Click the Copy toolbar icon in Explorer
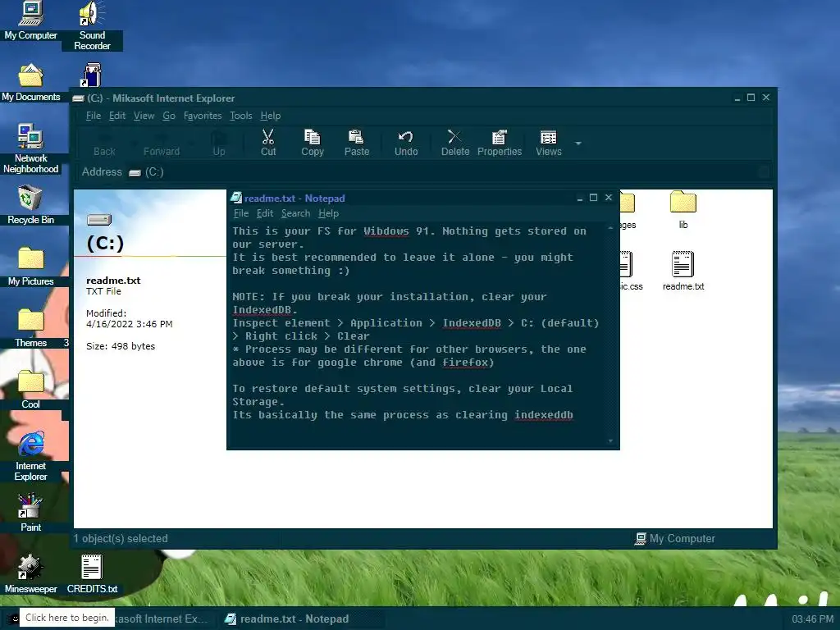 tap(313, 143)
